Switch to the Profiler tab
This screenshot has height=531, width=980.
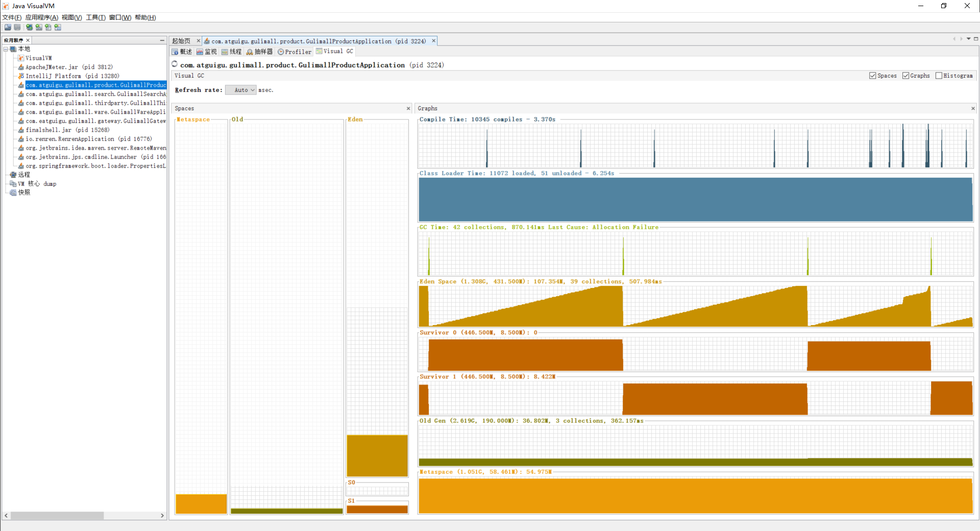[295, 52]
